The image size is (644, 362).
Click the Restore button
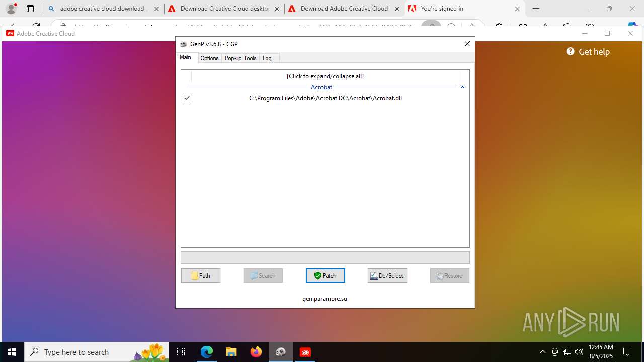coord(450,276)
